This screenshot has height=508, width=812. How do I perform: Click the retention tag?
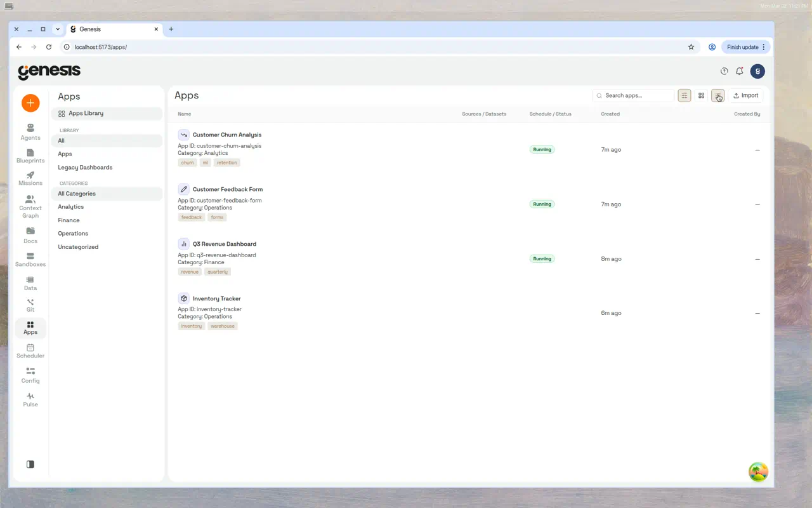[x=226, y=163]
